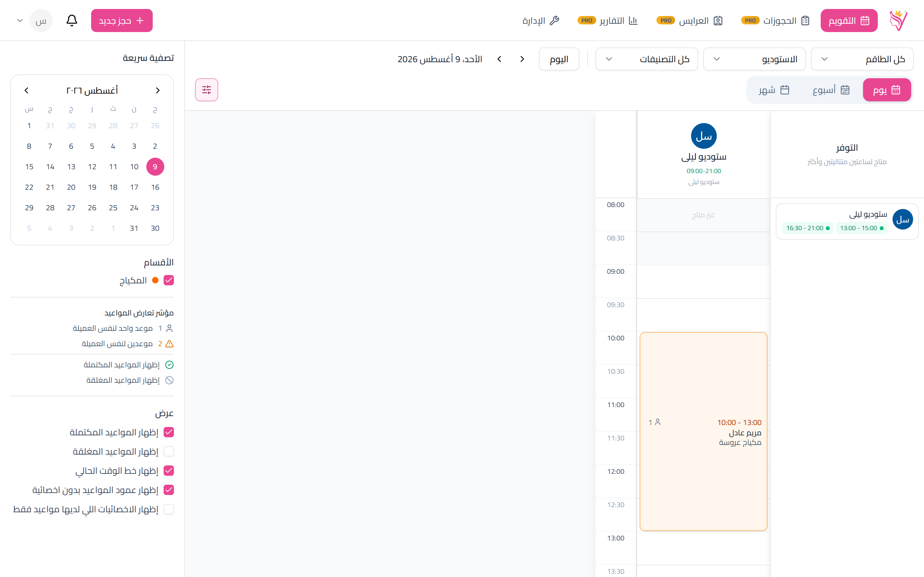This screenshot has height=577, width=924.
Task: Expand the user profile menu chevron
Action: (20, 21)
